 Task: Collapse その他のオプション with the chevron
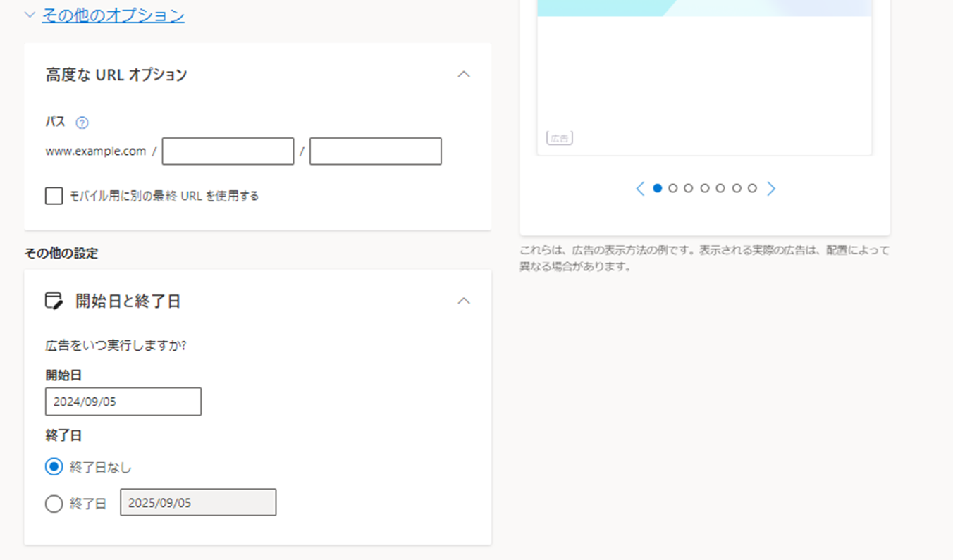click(30, 15)
